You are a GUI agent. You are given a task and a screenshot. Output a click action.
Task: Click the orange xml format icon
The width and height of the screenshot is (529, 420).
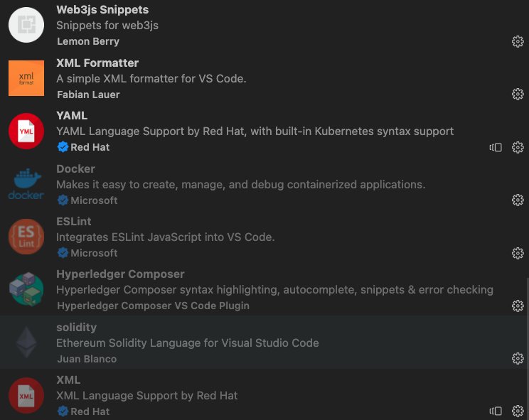pos(26,78)
